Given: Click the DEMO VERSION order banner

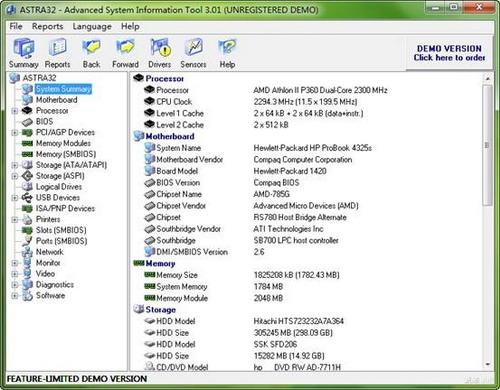Looking at the screenshot, I should [x=449, y=53].
